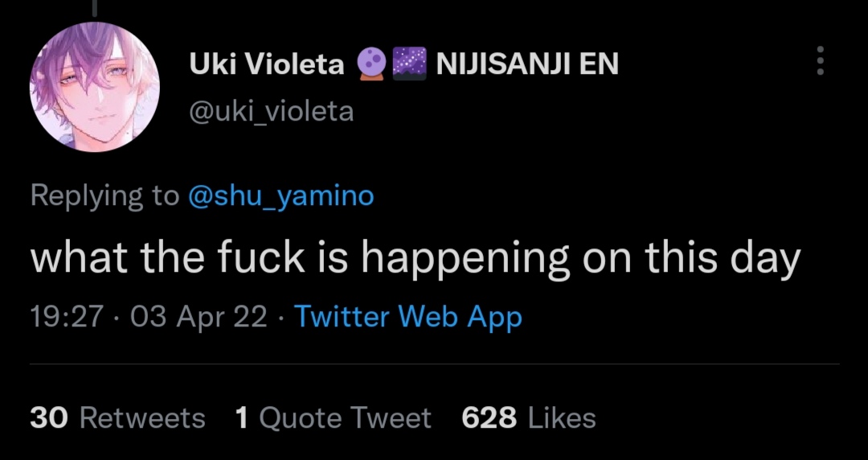
Task: Open the Twitter Web App source link
Action: coord(408,317)
